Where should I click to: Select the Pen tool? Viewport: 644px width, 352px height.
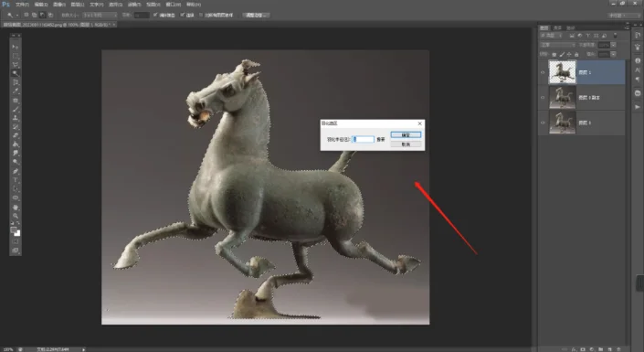coord(16,171)
